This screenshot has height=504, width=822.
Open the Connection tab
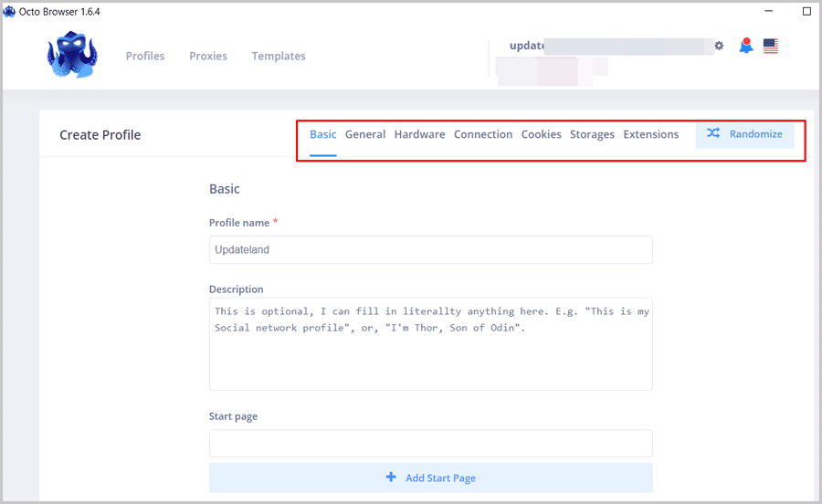[x=483, y=134]
